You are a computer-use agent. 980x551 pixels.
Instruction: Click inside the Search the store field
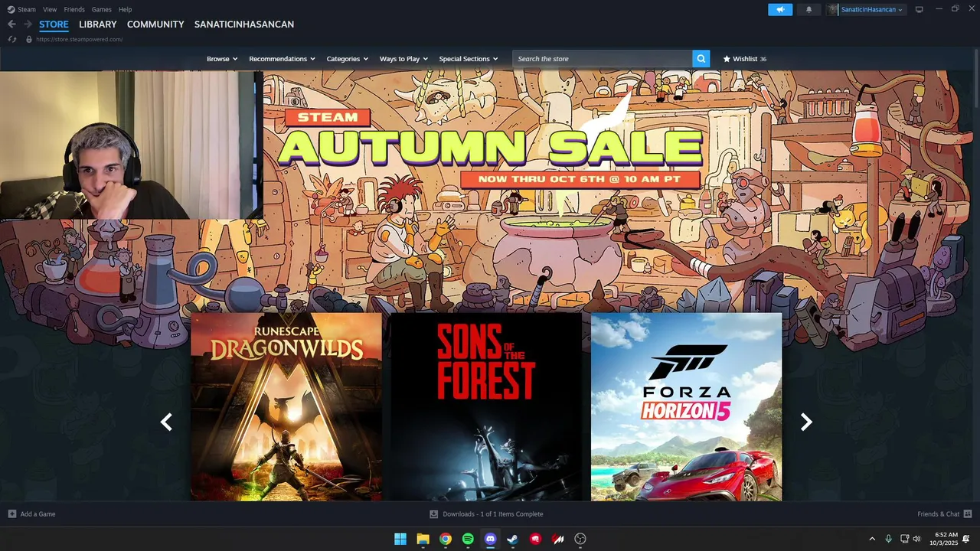tap(603, 59)
